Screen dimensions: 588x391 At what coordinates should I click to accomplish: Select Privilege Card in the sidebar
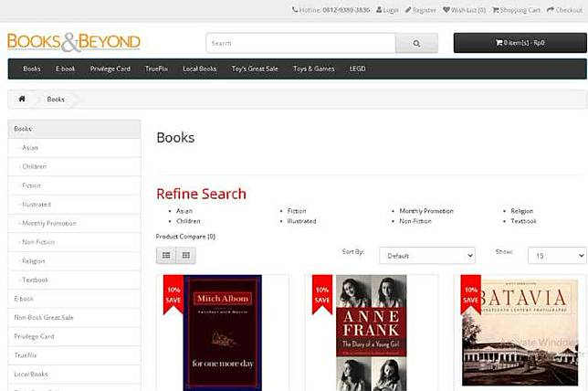[x=74, y=336]
